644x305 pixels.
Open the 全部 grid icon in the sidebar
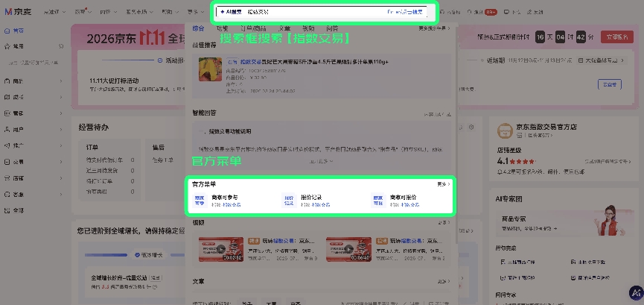point(7,210)
